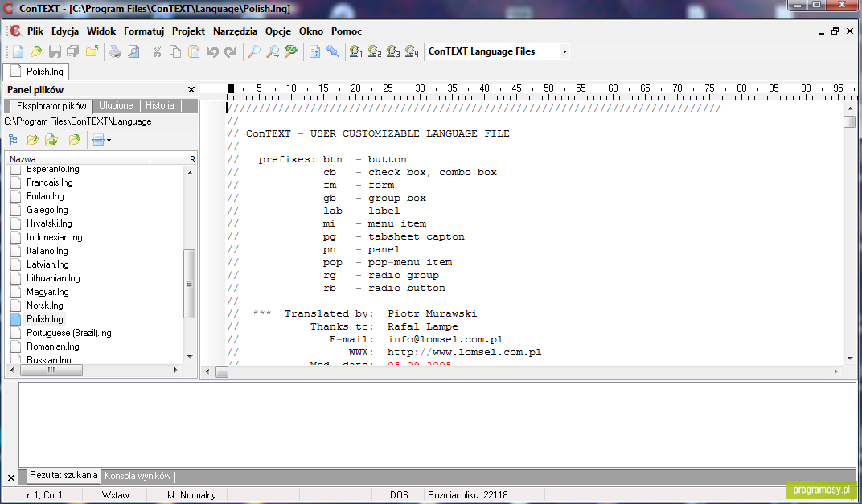
Task: Click the Close file folder icon
Action: [x=91, y=51]
